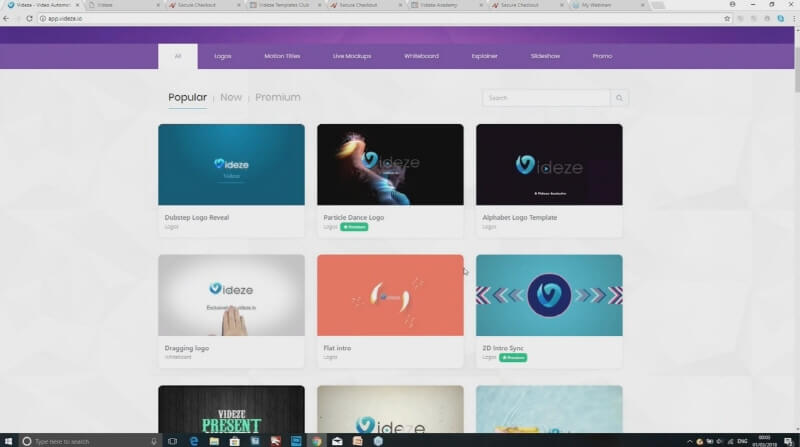
Task: Open the Dragging logo thumbnail
Action: pos(231,295)
